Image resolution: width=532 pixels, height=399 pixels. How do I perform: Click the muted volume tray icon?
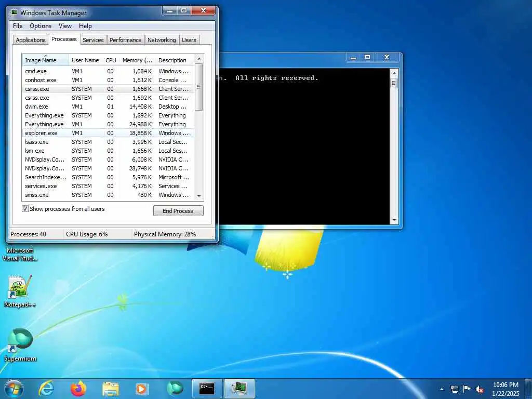point(480,389)
